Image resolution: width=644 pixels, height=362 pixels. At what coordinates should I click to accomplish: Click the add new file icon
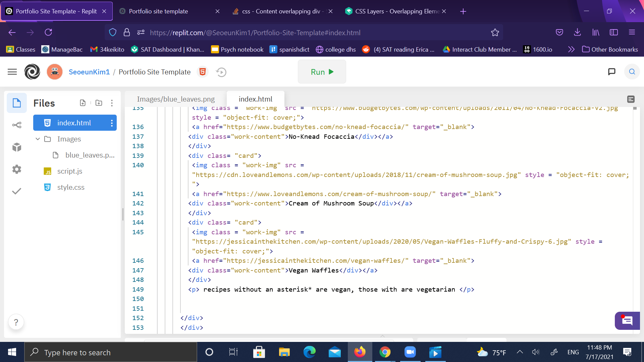click(83, 103)
